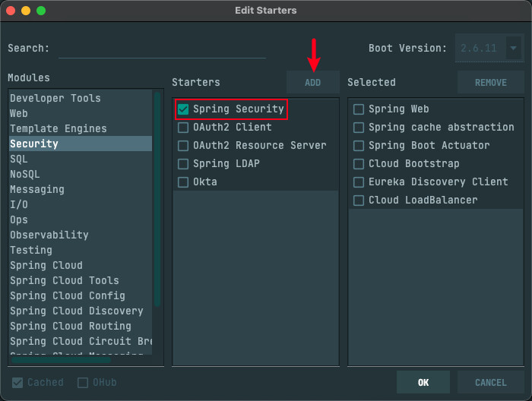Click the Modules list vertical scrollbar
The height and width of the screenshot is (401, 532).
click(x=157, y=199)
